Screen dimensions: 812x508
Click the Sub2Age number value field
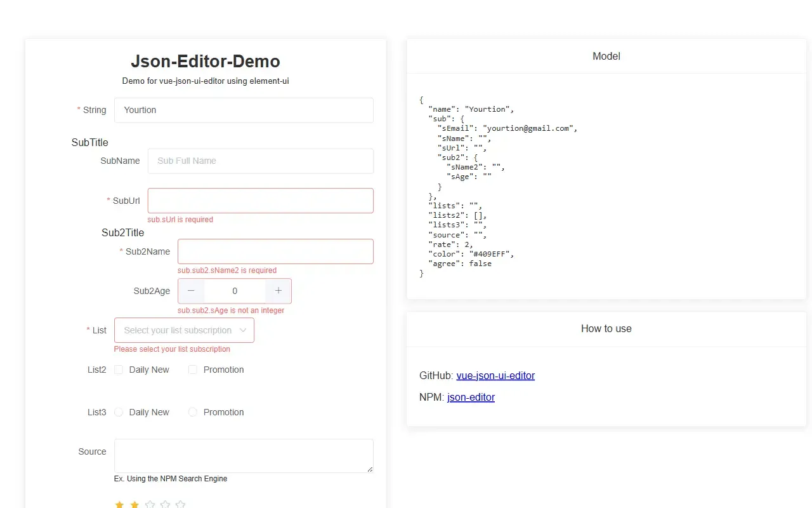point(235,291)
